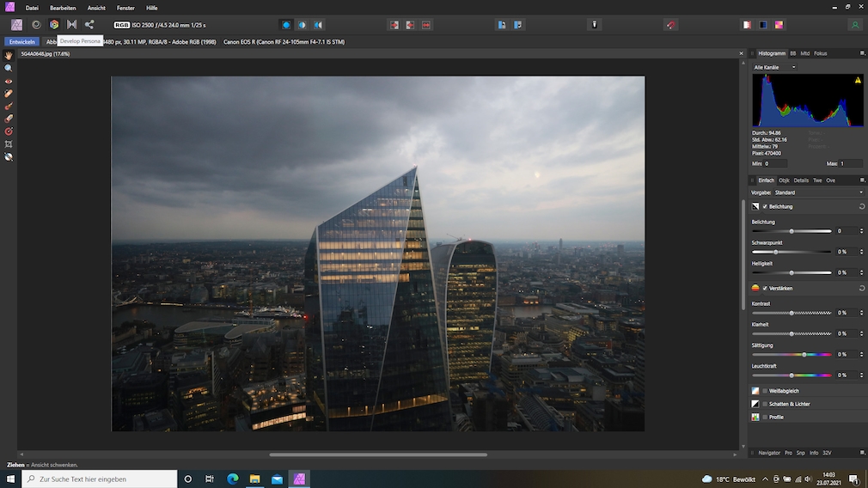Open the Datei menu
This screenshot has width=868, height=488.
(32, 8)
